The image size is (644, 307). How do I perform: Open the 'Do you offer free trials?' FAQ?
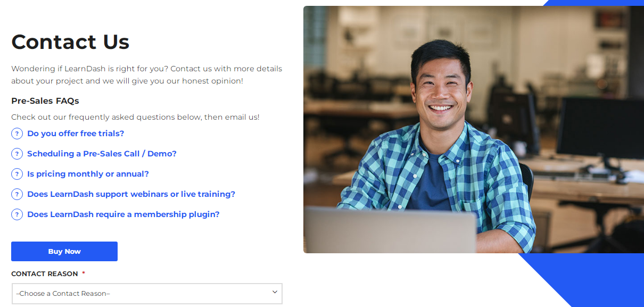tap(76, 134)
